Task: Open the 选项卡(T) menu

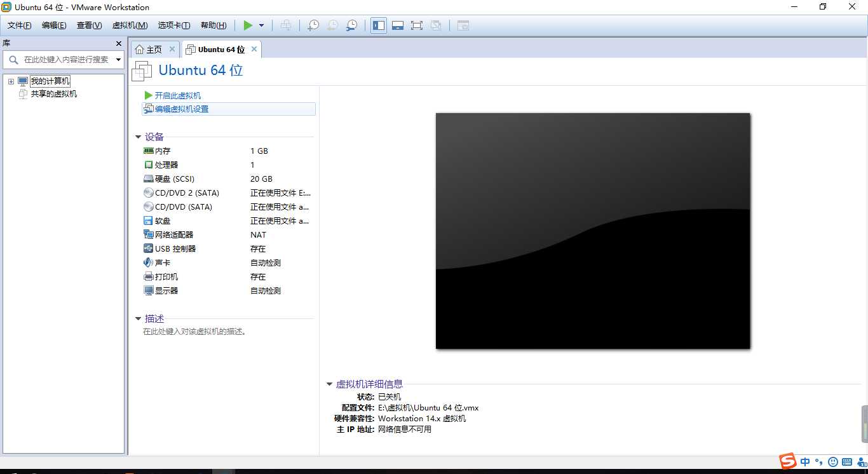Action: pos(174,25)
